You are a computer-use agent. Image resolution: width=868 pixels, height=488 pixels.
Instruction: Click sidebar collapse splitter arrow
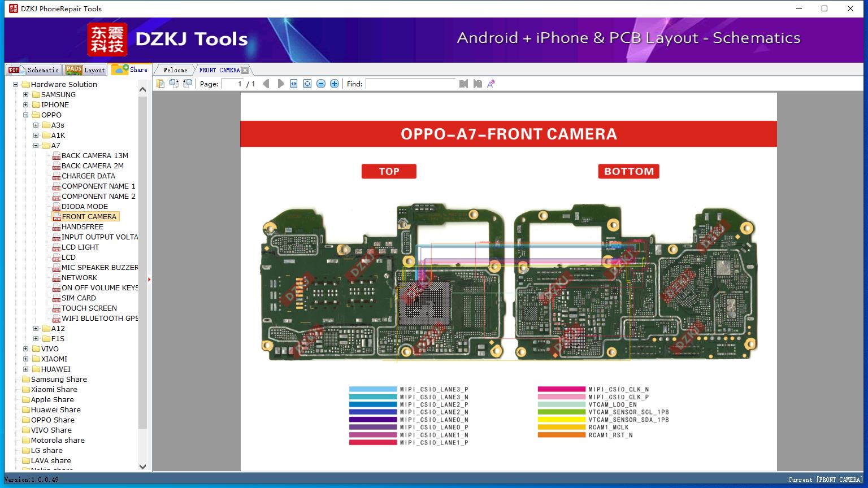pos(149,280)
